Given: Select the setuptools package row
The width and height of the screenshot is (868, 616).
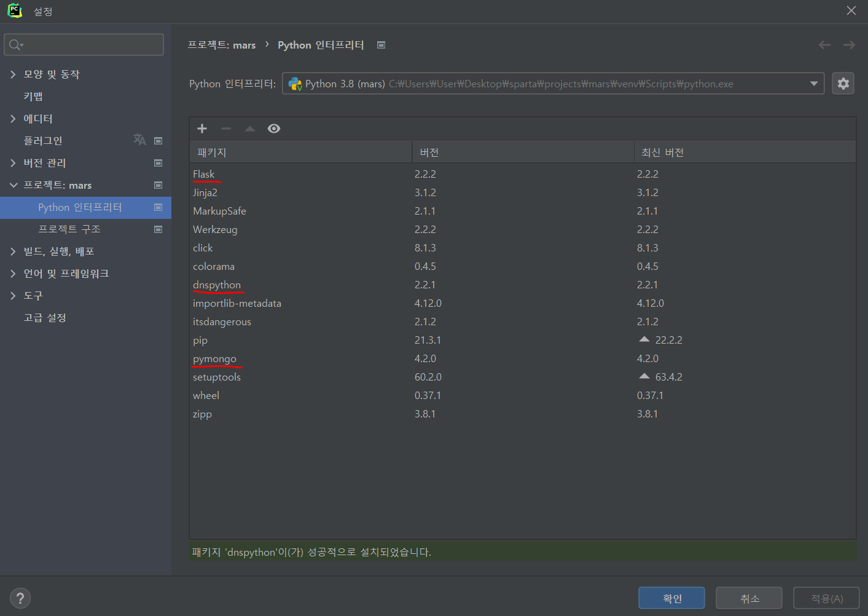Looking at the screenshot, I should (523, 377).
